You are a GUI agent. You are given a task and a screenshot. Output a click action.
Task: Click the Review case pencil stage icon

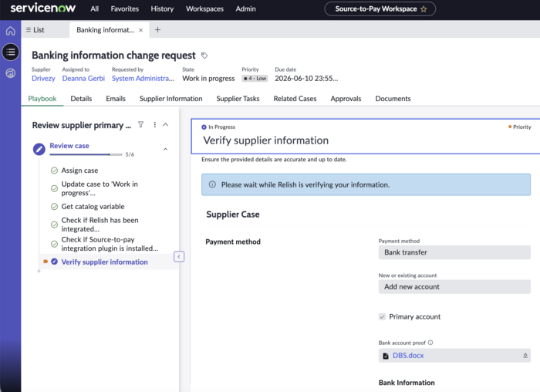(39, 149)
